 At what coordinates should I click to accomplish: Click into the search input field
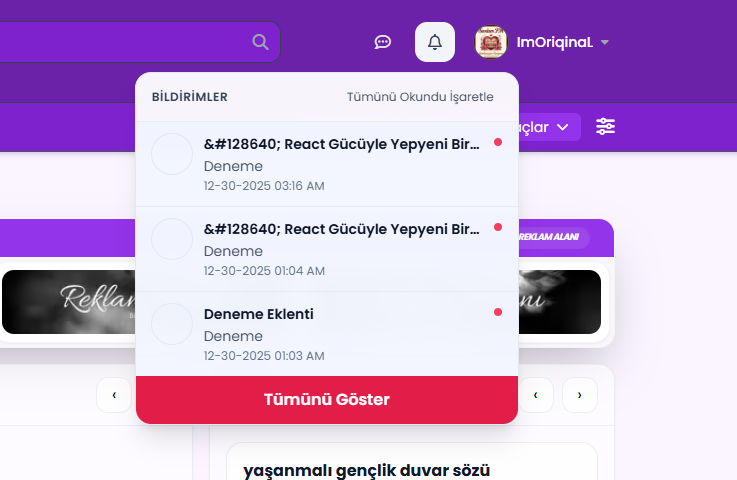(120, 42)
